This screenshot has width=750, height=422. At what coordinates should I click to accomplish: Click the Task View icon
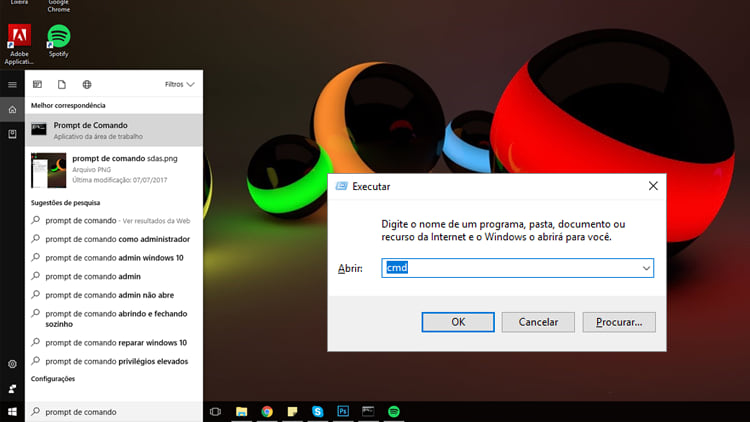point(215,411)
